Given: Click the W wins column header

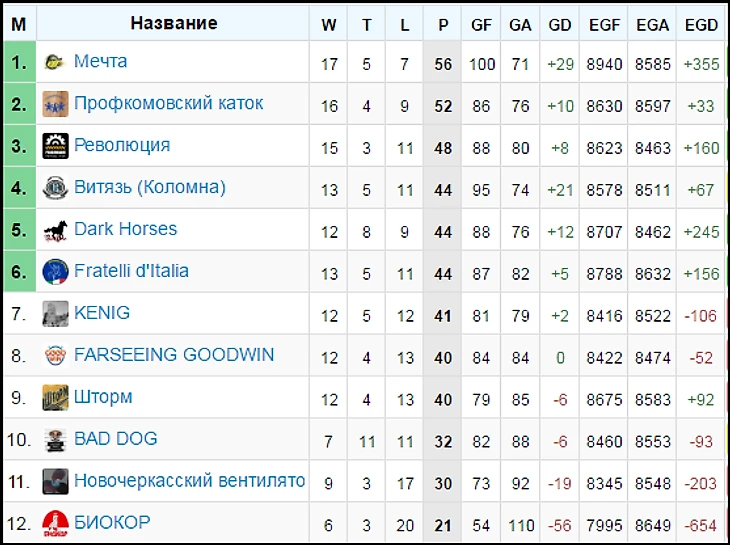Looking at the screenshot, I should click(329, 24).
